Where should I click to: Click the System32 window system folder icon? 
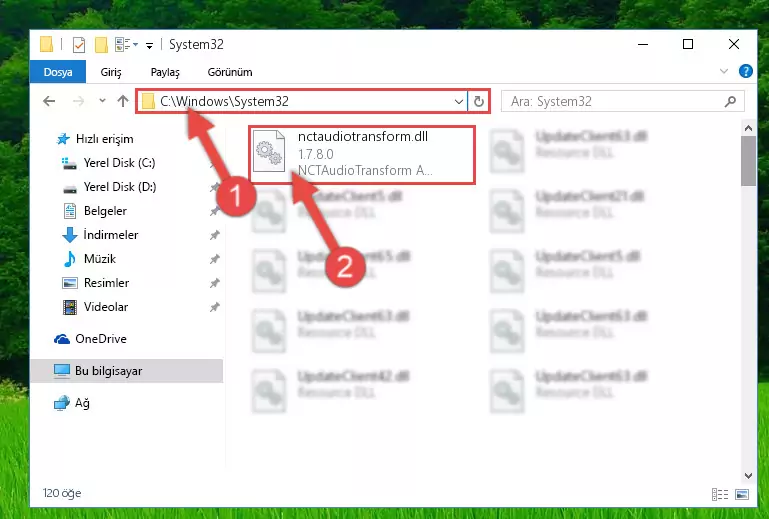point(46,44)
